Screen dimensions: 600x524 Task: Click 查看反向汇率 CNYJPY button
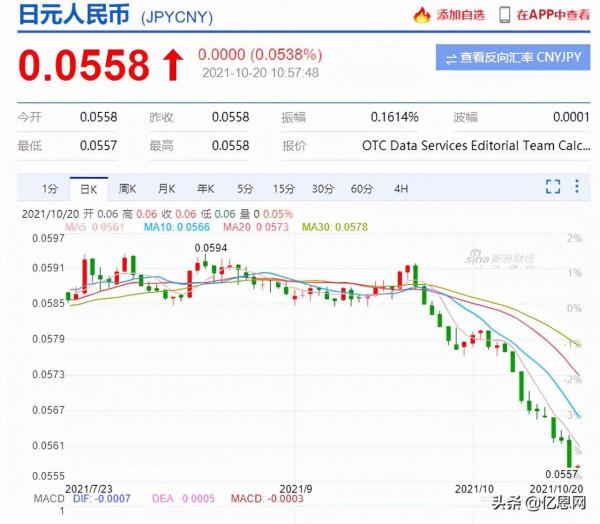tap(513, 57)
